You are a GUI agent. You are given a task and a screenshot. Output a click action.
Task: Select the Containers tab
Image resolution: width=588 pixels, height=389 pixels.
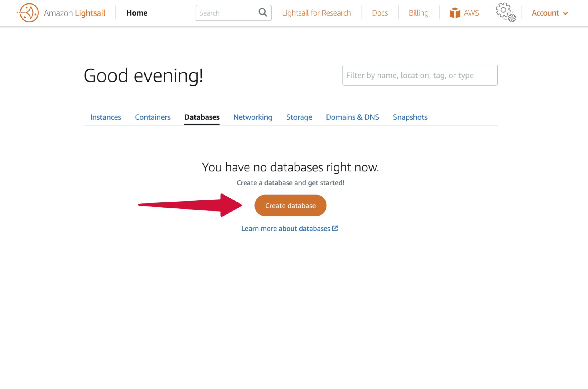tap(152, 117)
